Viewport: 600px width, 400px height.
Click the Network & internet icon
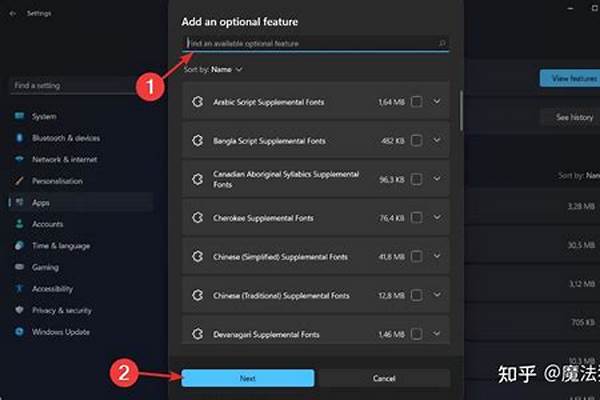pos(20,159)
